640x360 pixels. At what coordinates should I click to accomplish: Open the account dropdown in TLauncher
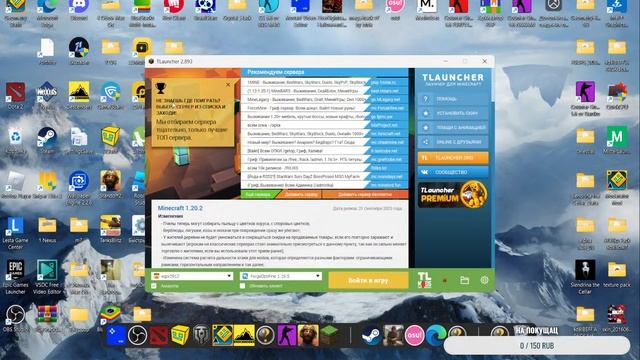(x=192, y=276)
